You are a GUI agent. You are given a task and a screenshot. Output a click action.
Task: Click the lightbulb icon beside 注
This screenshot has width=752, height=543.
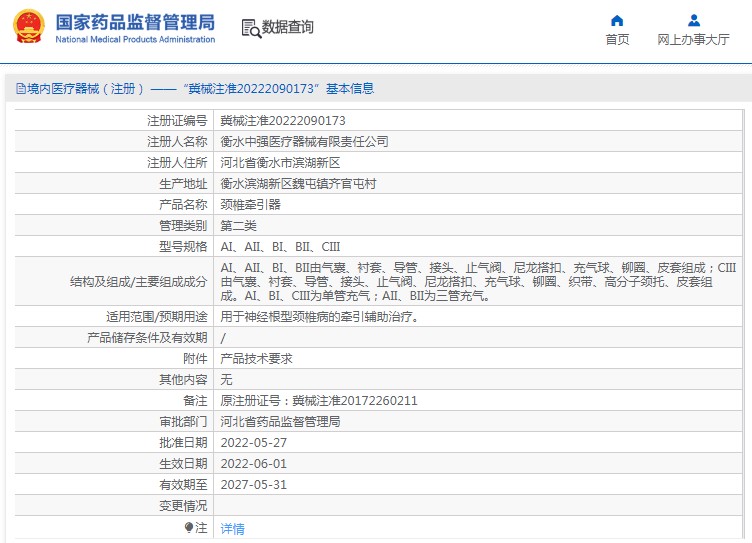click(189, 528)
